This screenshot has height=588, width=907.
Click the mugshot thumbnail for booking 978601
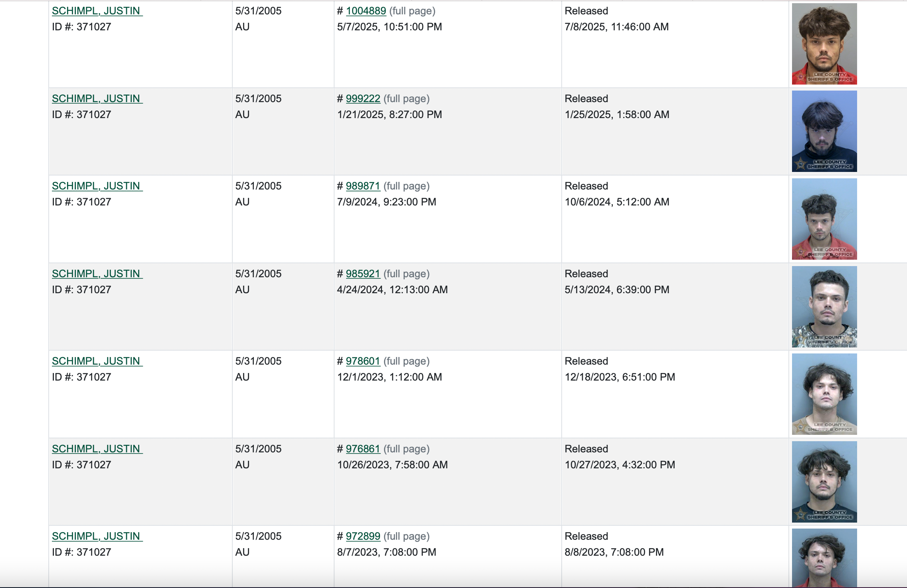tap(824, 394)
